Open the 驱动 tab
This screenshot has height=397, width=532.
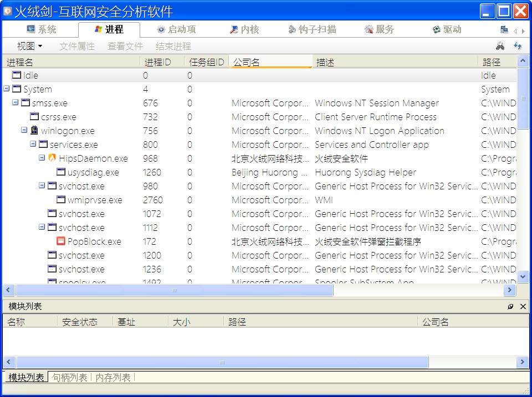[447, 29]
